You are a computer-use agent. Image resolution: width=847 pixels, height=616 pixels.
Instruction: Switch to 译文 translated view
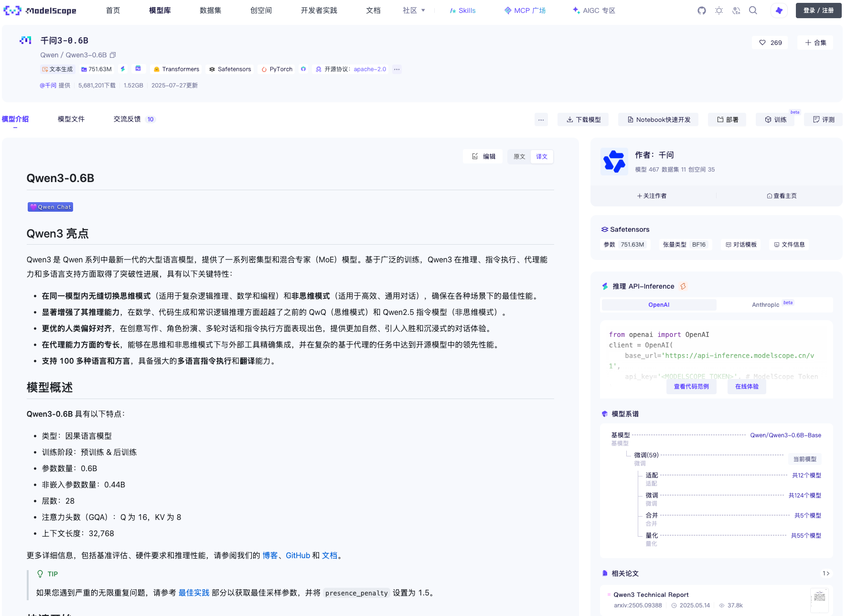coord(542,157)
